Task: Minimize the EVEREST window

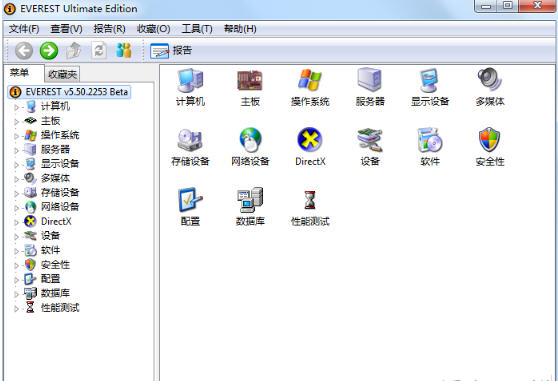Action: pyautogui.click(x=486, y=6)
